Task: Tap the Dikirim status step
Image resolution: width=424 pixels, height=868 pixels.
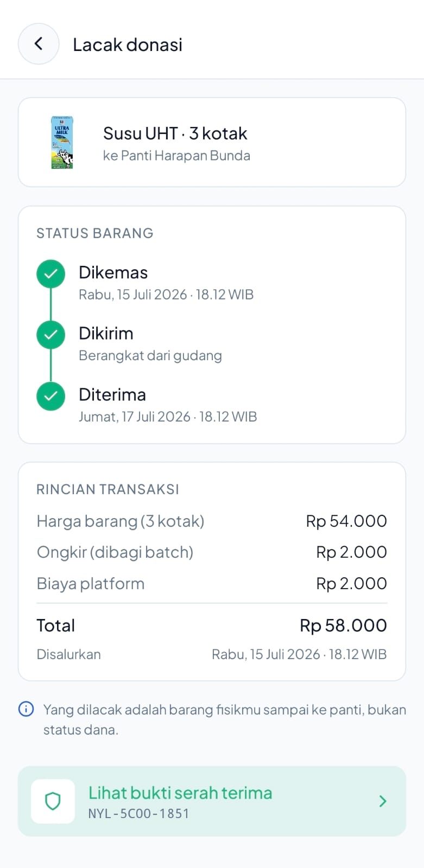Action: click(150, 344)
